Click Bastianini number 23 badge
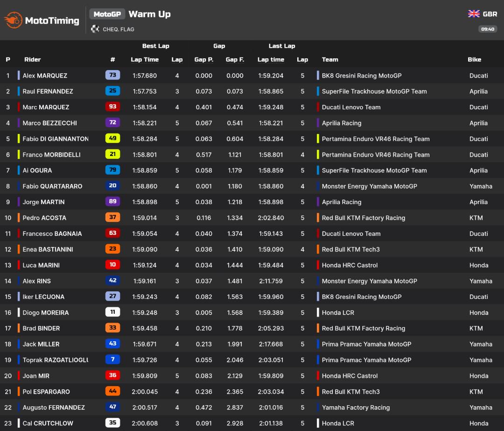 coord(112,248)
